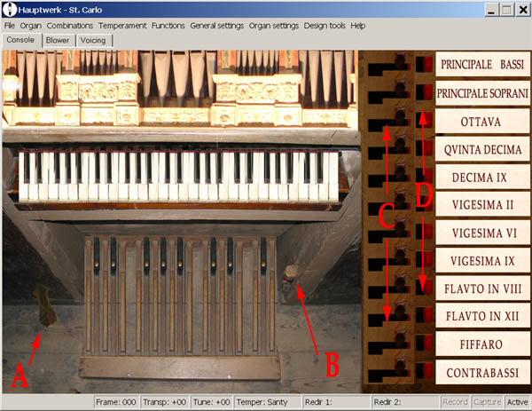The width and height of the screenshot is (532, 411).
Task: Open the Organ settings menu
Action: (273, 26)
